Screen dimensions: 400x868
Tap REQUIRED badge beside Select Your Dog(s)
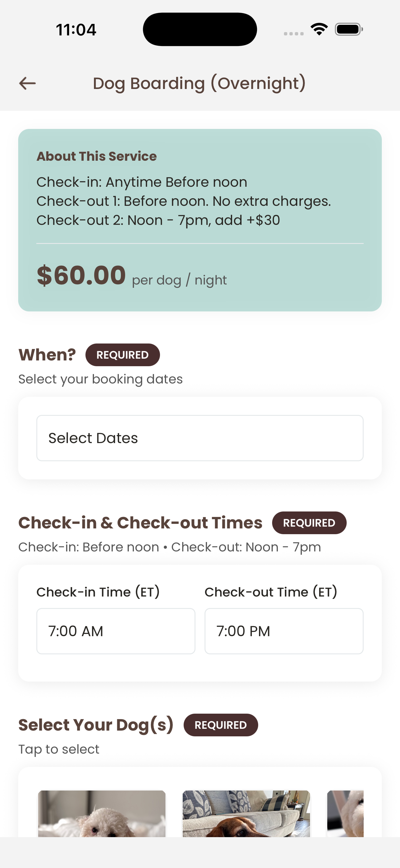(x=221, y=725)
